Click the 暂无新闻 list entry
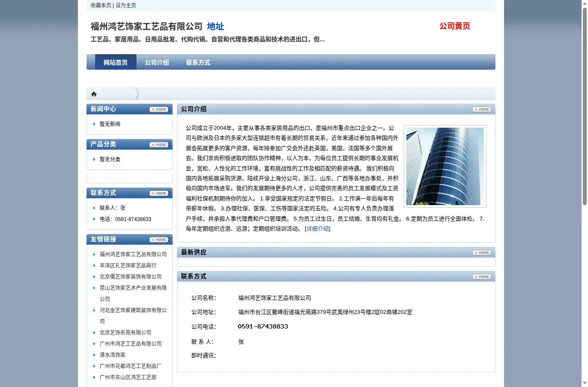 (110, 124)
